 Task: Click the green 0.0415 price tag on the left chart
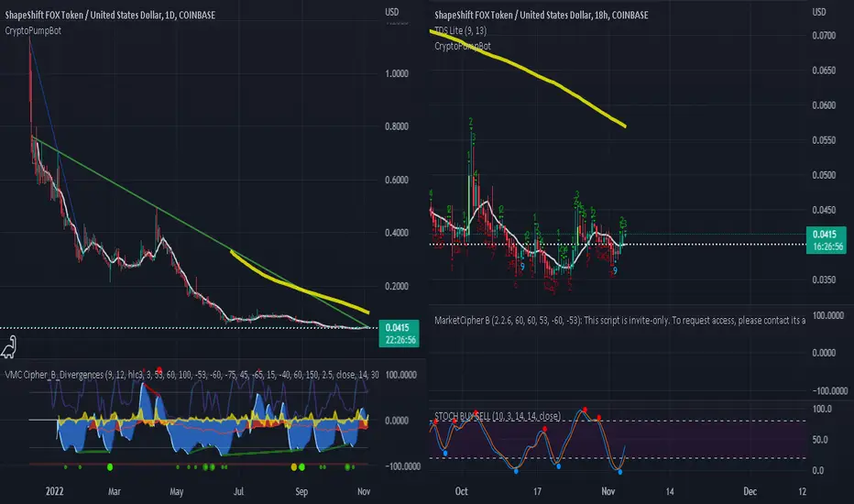(x=400, y=334)
